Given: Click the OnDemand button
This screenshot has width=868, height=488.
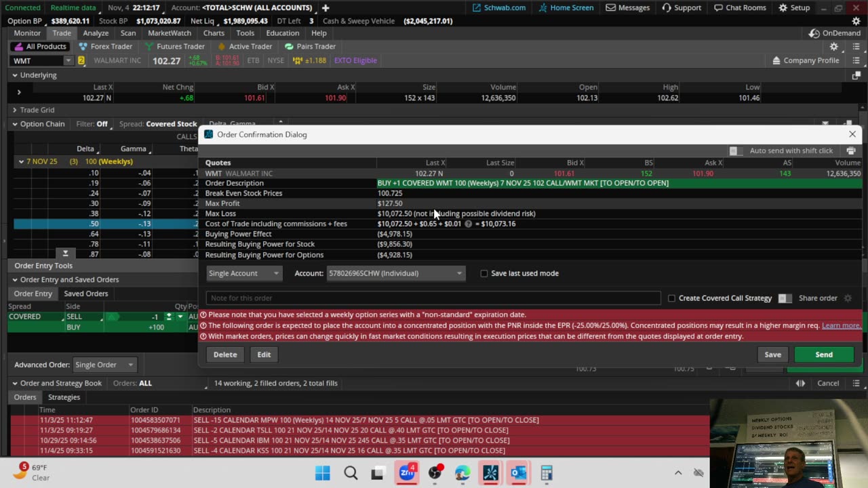Looking at the screenshot, I should tap(835, 33).
